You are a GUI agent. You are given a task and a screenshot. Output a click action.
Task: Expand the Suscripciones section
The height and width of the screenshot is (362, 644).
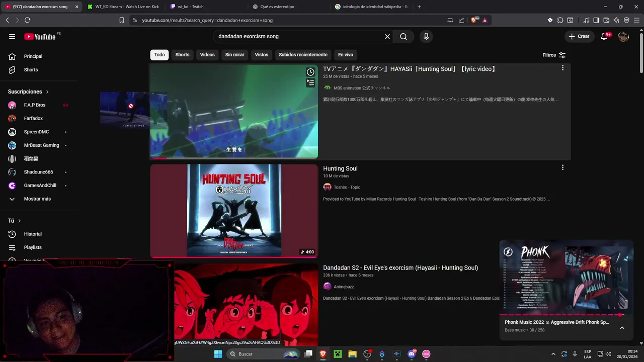point(29,92)
